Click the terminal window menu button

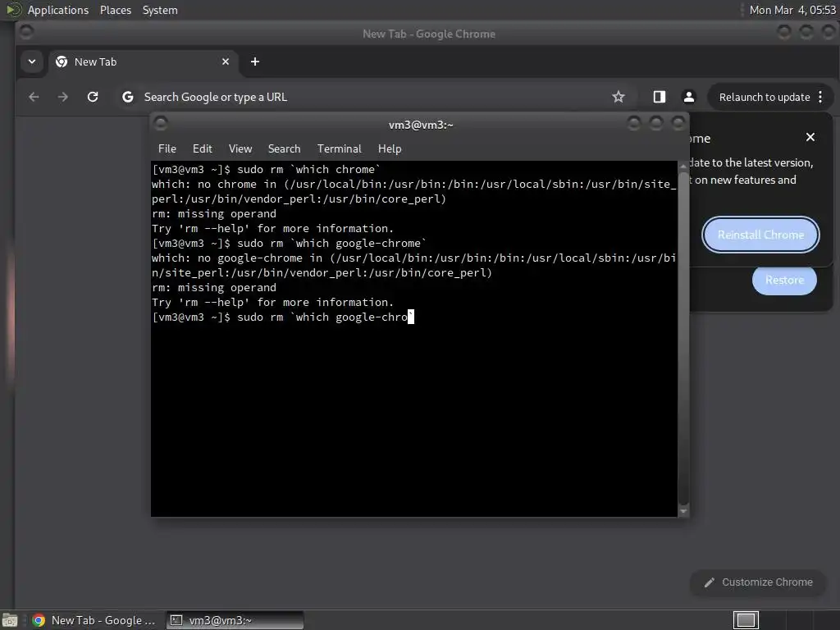pos(161,124)
